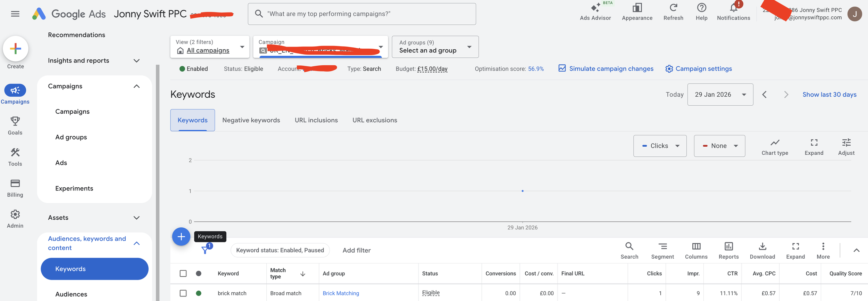Open the View All campaigns dropdown
The width and height of the screenshot is (868, 301).
(x=210, y=47)
